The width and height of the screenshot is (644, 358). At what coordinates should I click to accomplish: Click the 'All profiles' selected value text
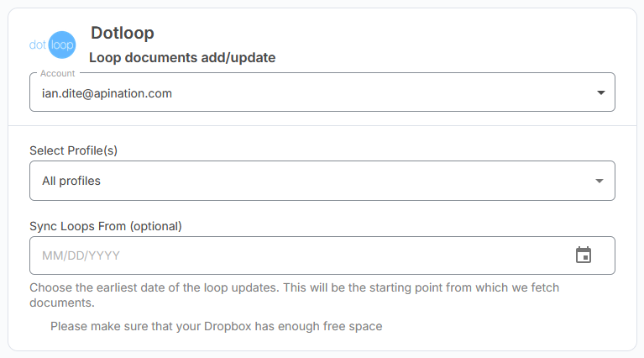point(71,181)
